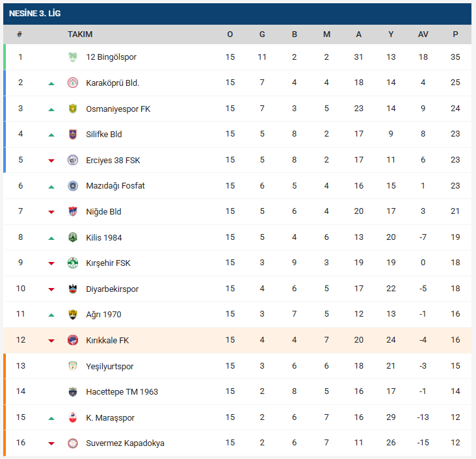Click the AV column header
The height and width of the screenshot is (459, 476).
(x=423, y=34)
